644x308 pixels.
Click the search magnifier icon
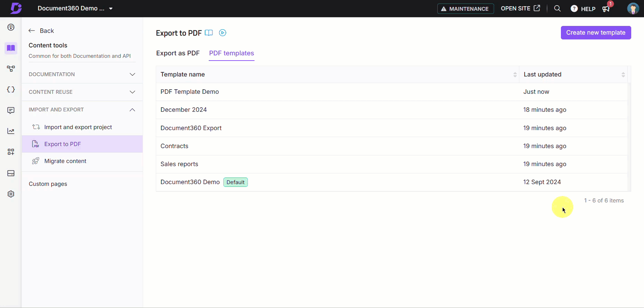click(x=557, y=8)
